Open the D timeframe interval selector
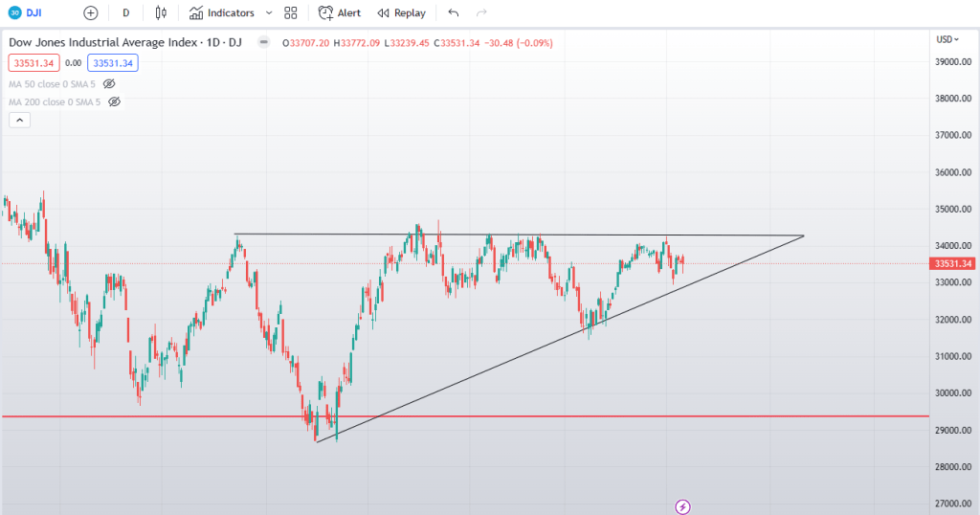 pos(125,13)
